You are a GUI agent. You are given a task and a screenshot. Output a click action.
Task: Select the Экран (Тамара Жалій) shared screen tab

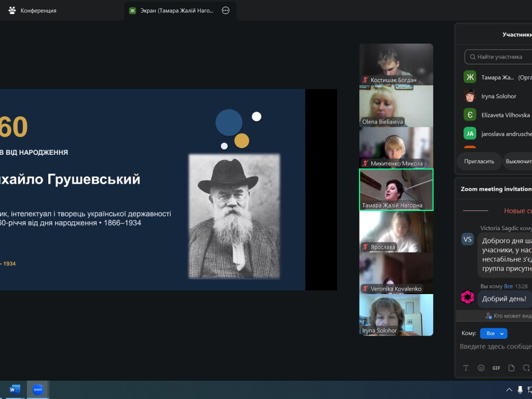click(x=177, y=10)
